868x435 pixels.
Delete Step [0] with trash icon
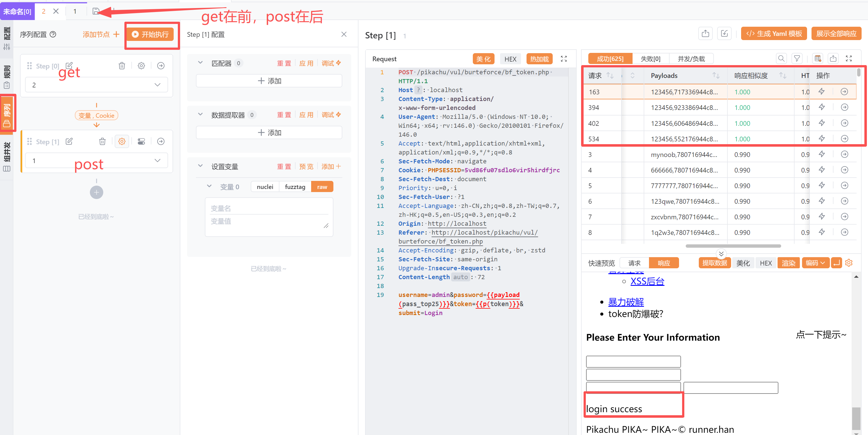point(122,66)
